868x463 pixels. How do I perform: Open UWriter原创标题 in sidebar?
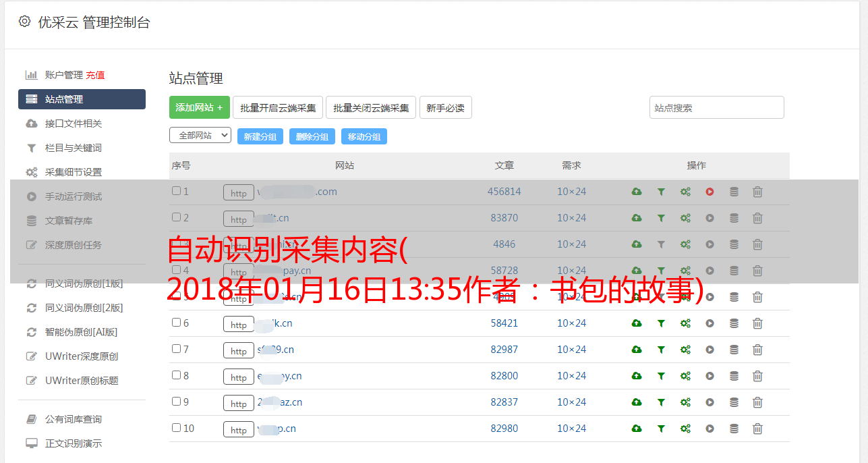(82, 381)
